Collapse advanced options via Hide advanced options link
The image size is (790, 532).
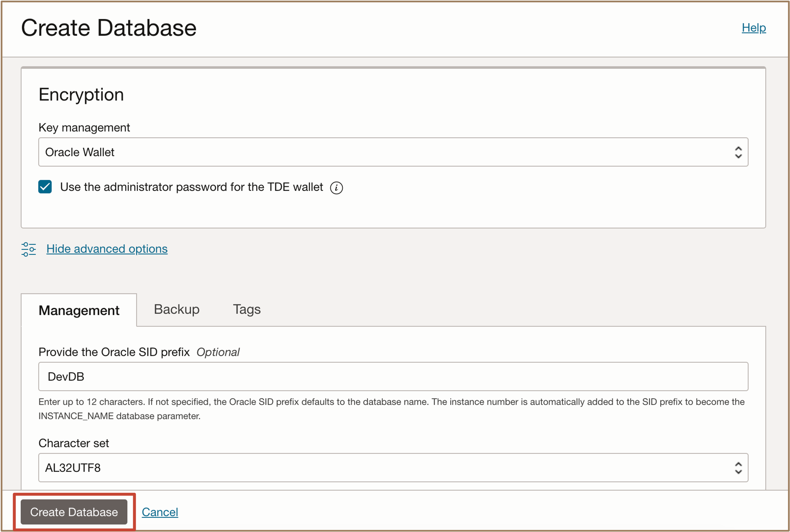coord(107,249)
